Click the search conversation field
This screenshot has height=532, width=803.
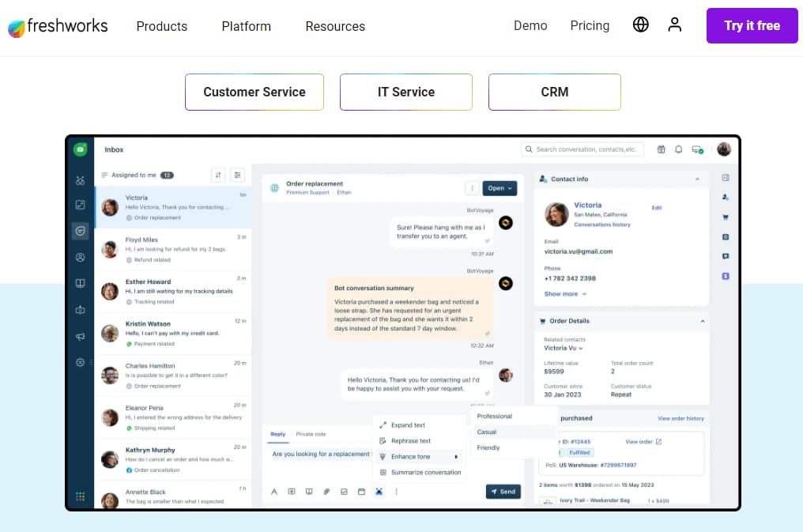coord(582,149)
